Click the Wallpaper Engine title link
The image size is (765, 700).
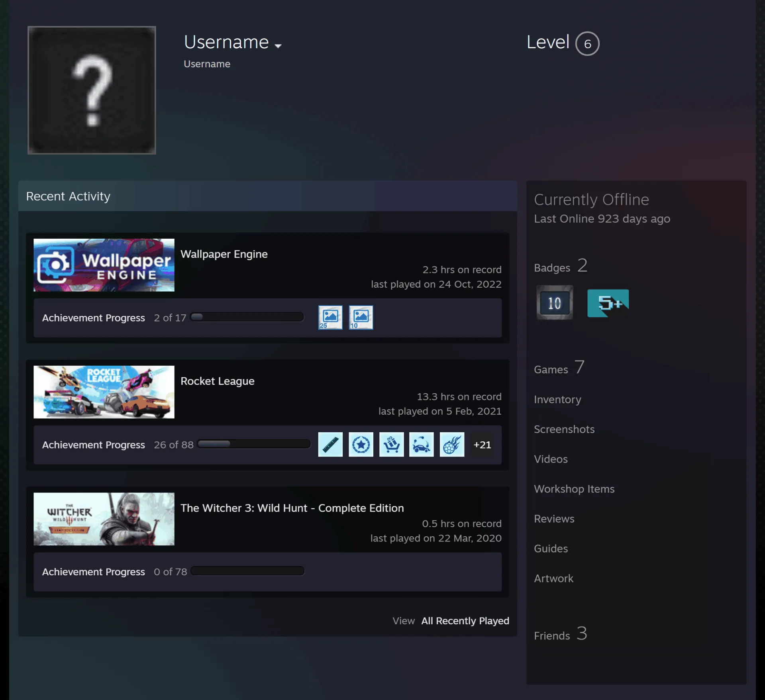(224, 254)
